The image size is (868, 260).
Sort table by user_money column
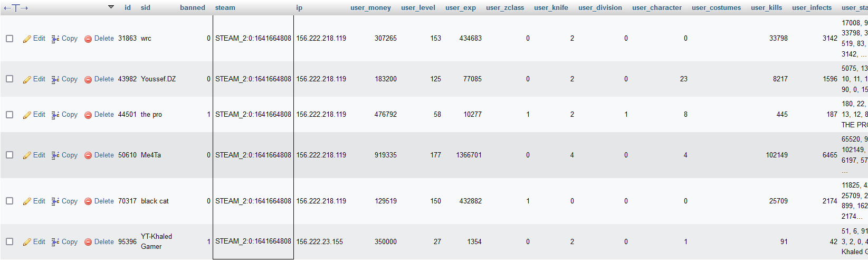tap(370, 8)
